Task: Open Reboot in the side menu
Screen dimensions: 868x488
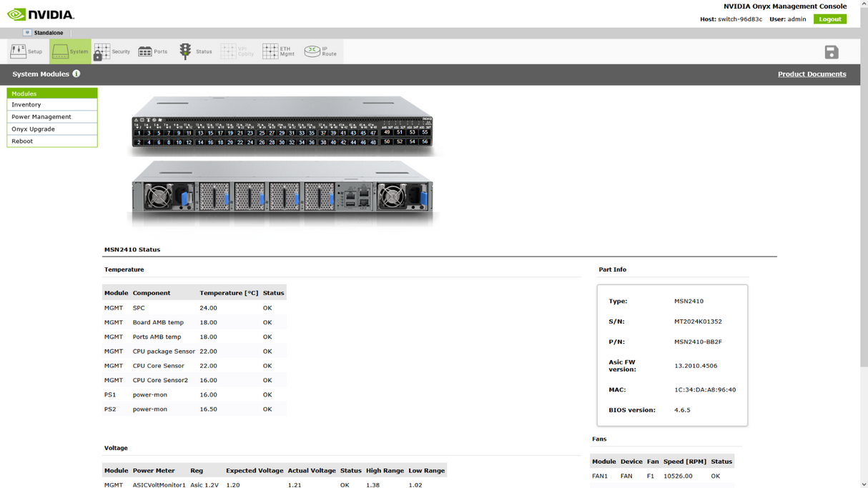Action: coord(52,141)
